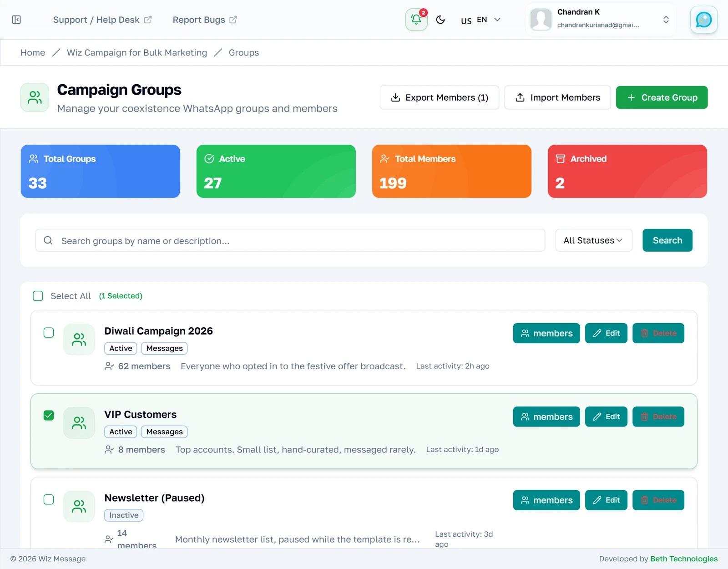Click the Campaign Groups header icon
Viewport: 728px width, 569px height.
pos(35,97)
